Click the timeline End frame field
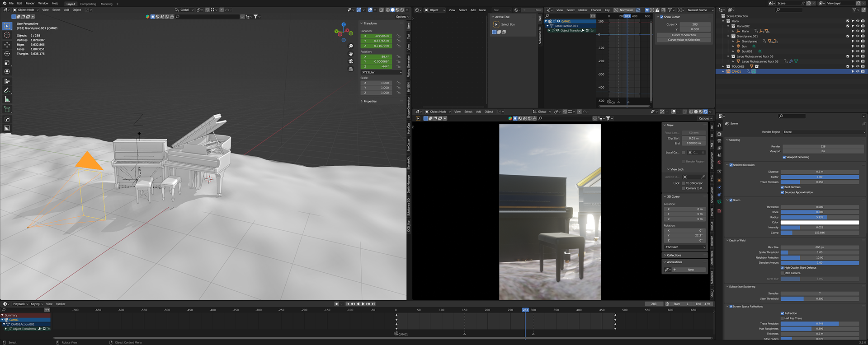The height and width of the screenshot is (345, 868). coord(702,304)
